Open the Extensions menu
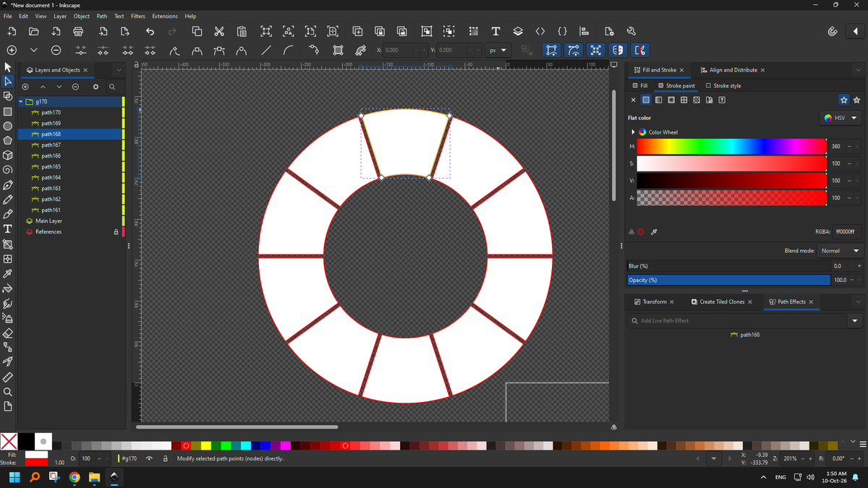Image resolution: width=868 pixels, height=488 pixels. tap(164, 16)
